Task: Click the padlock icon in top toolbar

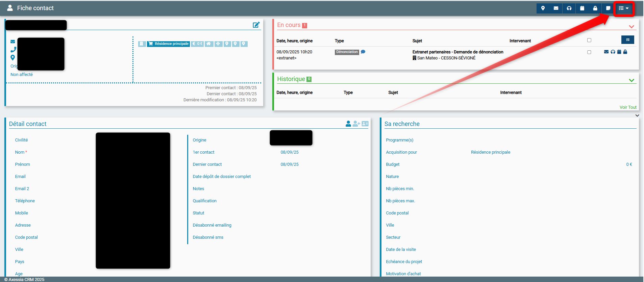Action: pos(595,8)
